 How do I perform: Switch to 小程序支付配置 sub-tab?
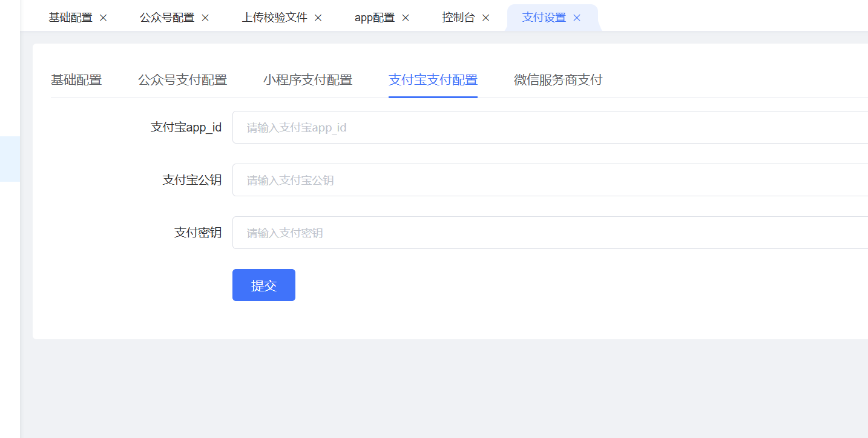[x=307, y=80]
